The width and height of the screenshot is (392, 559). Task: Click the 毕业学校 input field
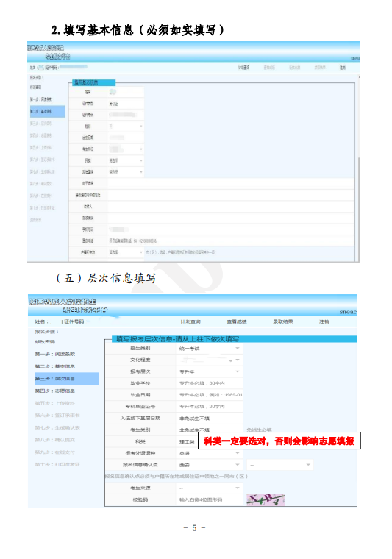pyautogui.click(x=209, y=383)
